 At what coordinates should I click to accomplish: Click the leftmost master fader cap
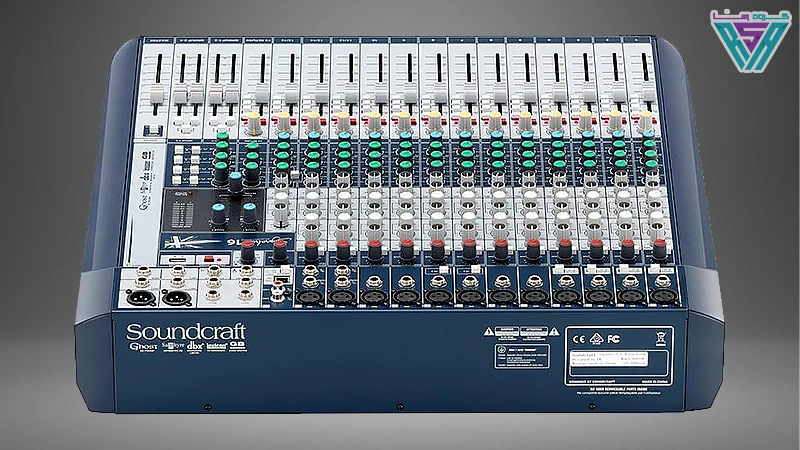[x=156, y=96]
